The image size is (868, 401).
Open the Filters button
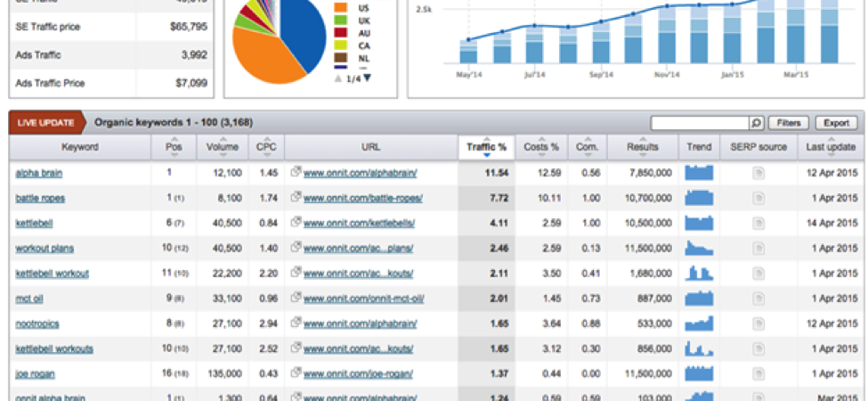789,123
